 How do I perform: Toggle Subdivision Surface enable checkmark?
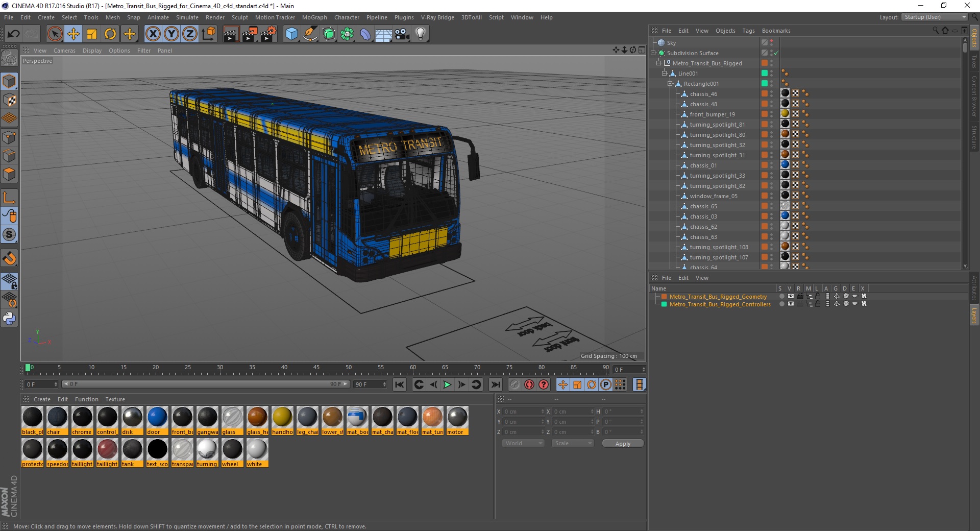pos(776,53)
